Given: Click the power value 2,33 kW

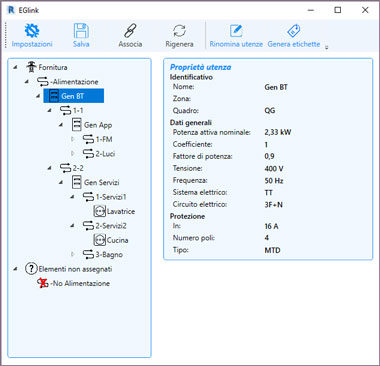Looking at the screenshot, I should pyautogui.click(x=278, y=132).
